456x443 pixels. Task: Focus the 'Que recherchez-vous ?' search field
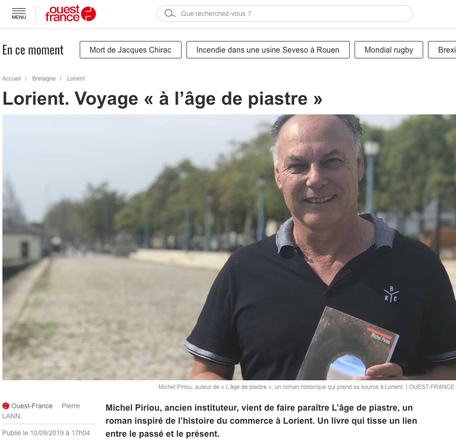(284, 13)
